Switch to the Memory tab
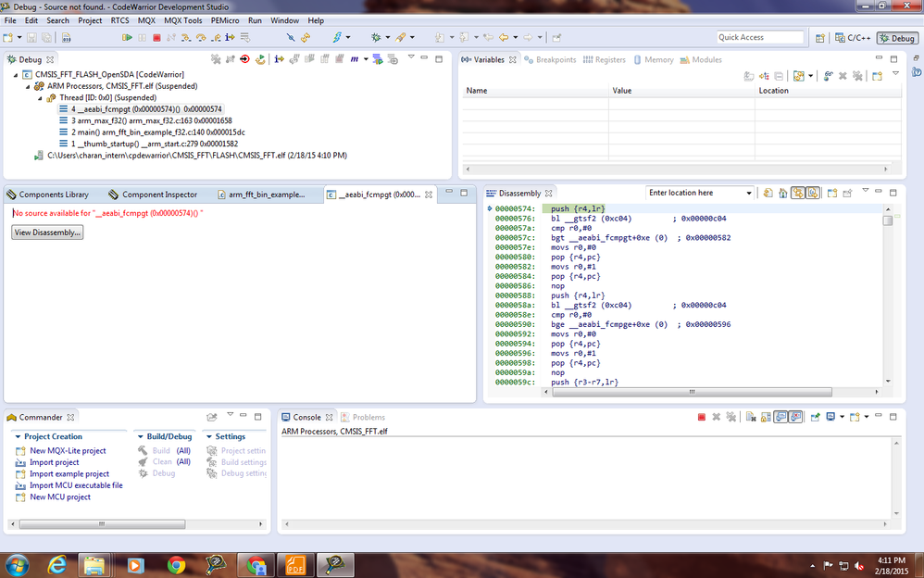The height and width of the screenshot is (578, 924). tap(653, 59)
